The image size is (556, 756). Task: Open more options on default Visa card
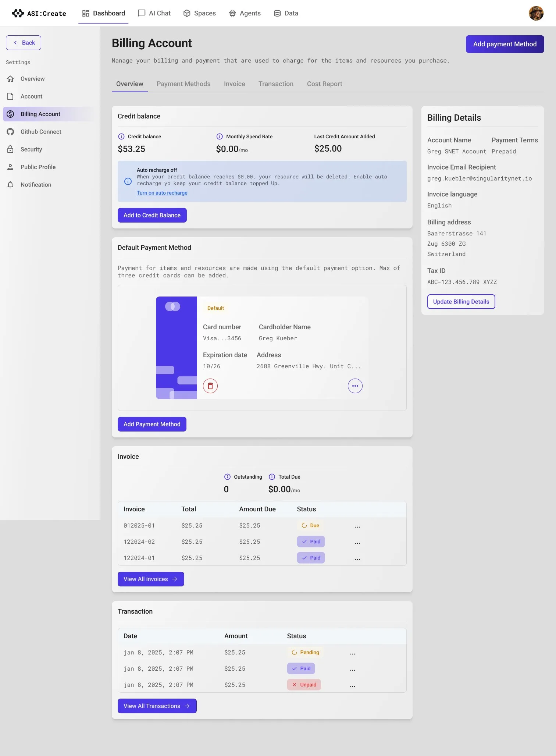click(x=355, y=386)
